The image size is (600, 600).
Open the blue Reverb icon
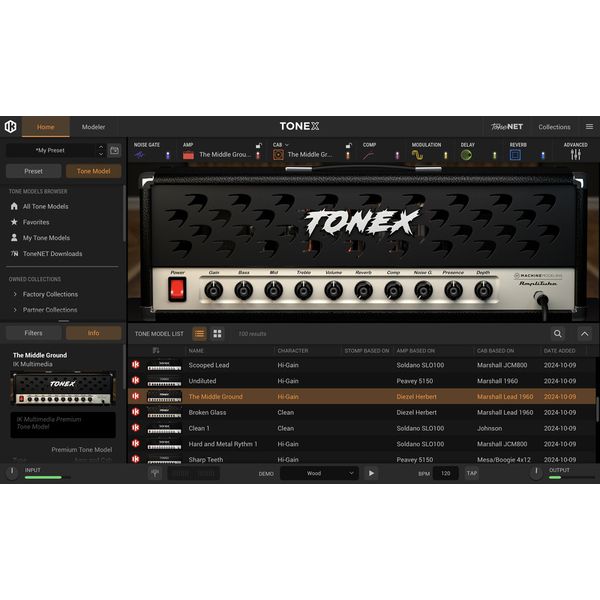515,155
